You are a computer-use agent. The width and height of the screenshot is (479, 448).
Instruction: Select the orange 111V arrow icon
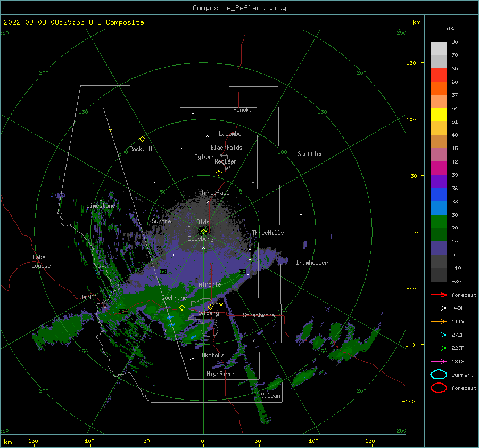(439, 321)
